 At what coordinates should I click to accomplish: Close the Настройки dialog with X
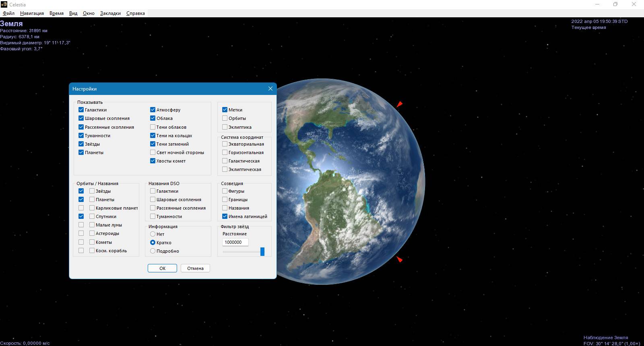point(270,89)
